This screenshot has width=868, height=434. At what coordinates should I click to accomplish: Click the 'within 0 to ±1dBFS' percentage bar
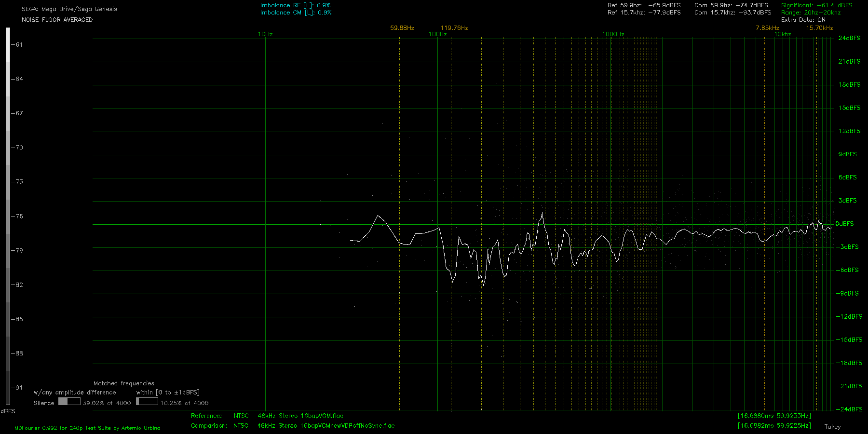click(x=147, y=401)
